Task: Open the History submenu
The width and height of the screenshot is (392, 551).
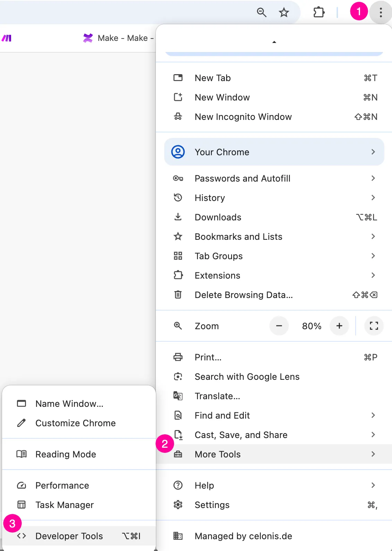Action: (x=274, y=198)
